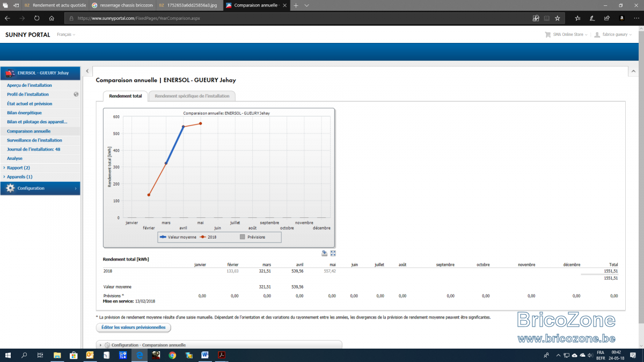Select the Rendement total tab
This screenshot has width=644, height=362.
(125, 96)
